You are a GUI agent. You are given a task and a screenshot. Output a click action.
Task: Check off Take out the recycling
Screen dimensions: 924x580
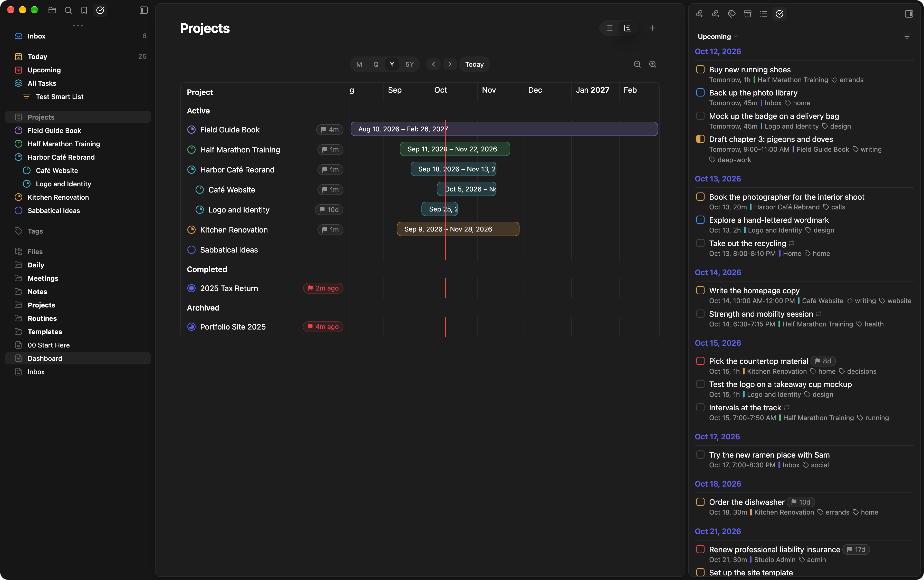(x=700, y=243)
